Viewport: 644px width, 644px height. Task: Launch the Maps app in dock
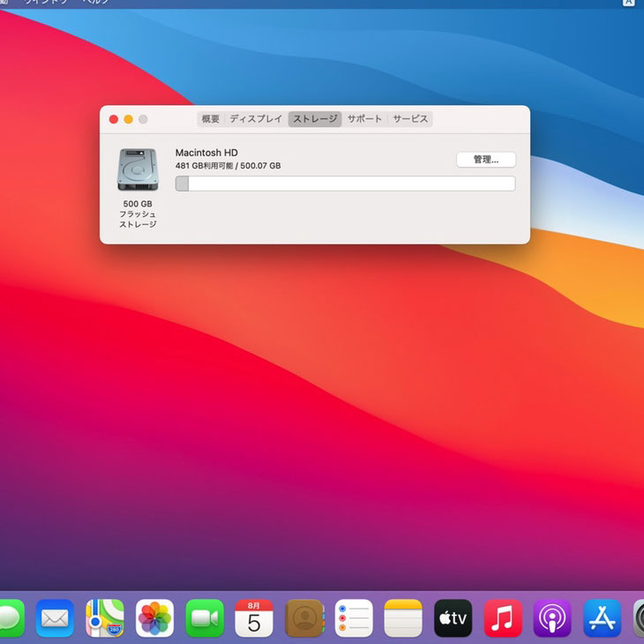pos(105,618)
